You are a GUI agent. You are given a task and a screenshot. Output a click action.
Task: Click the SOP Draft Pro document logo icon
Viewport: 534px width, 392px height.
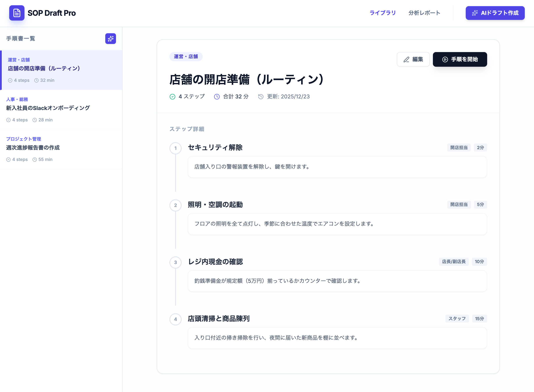click(x=17, y=13)
